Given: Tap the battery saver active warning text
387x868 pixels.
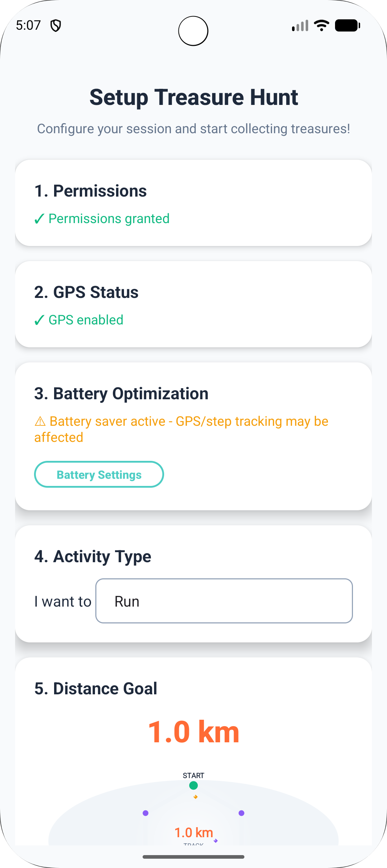Looking at the screenshot, I should pos(181,429).
